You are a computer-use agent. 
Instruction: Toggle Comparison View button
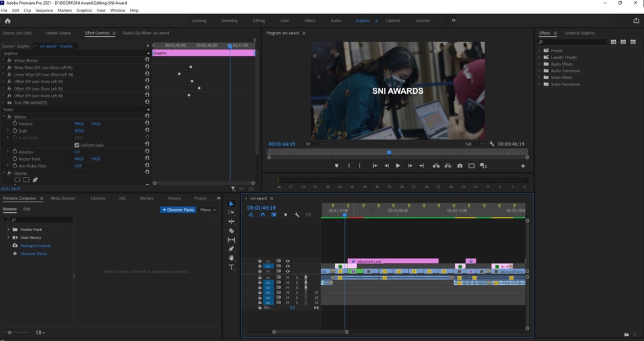(483, 165)
